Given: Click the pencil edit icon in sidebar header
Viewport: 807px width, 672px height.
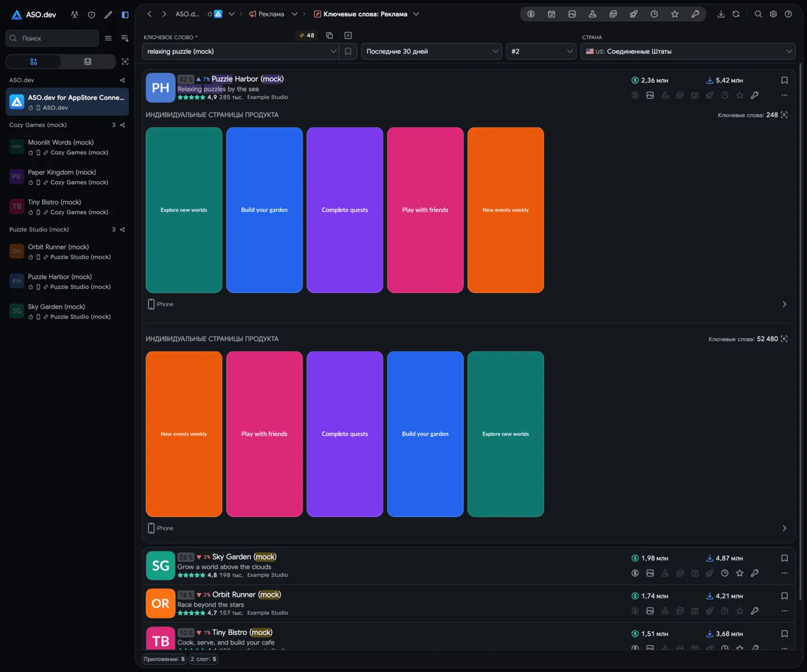Looking at the screenshot, I should pos(108,15).
